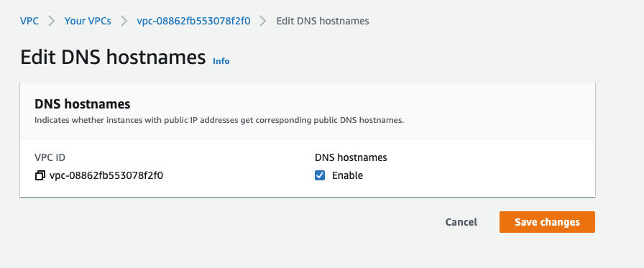The height and width of the screenshot is (268, 644).
Task: Uncheck the DNS hostnames Enable checkbox
Action: [320, 175]
